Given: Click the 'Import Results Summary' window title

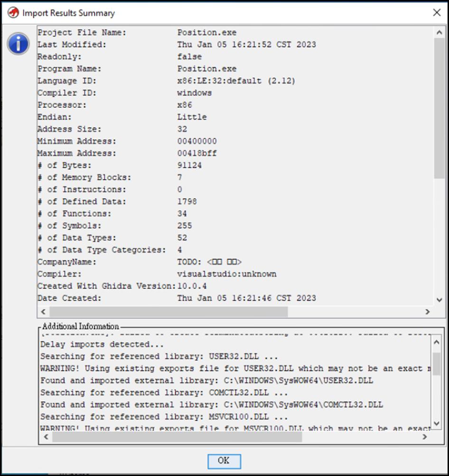Looking at the screenshot, I should click(x=68, y=13).
